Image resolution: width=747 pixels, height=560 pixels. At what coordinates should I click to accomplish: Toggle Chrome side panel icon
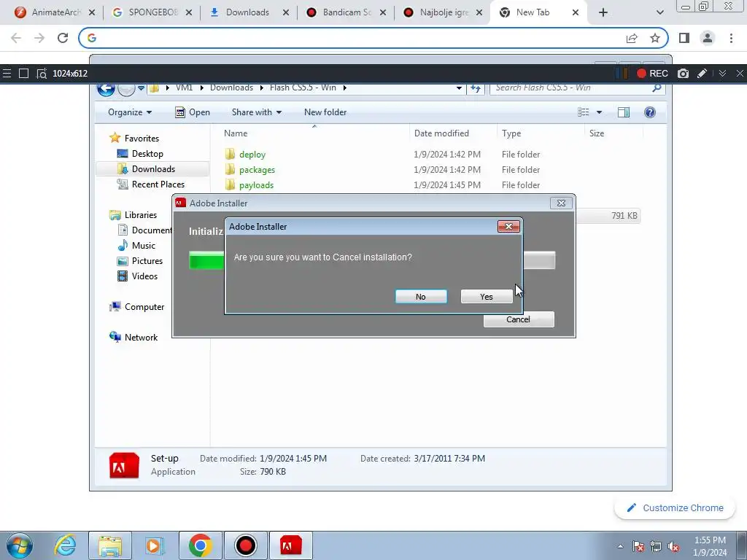tap(684, 38)
